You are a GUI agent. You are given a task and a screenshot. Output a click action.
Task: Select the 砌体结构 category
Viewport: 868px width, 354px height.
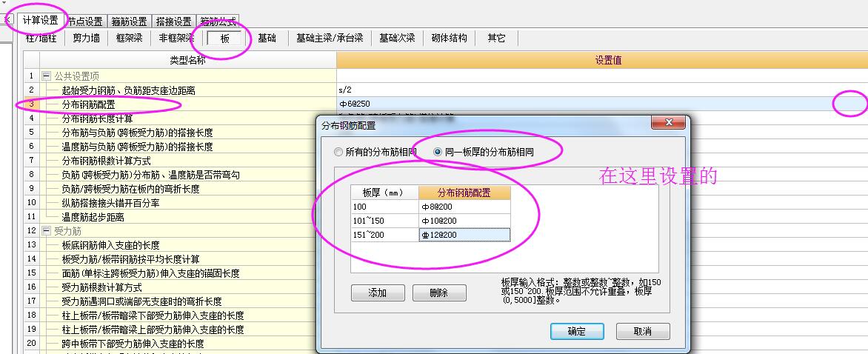(x=449, y=39)
